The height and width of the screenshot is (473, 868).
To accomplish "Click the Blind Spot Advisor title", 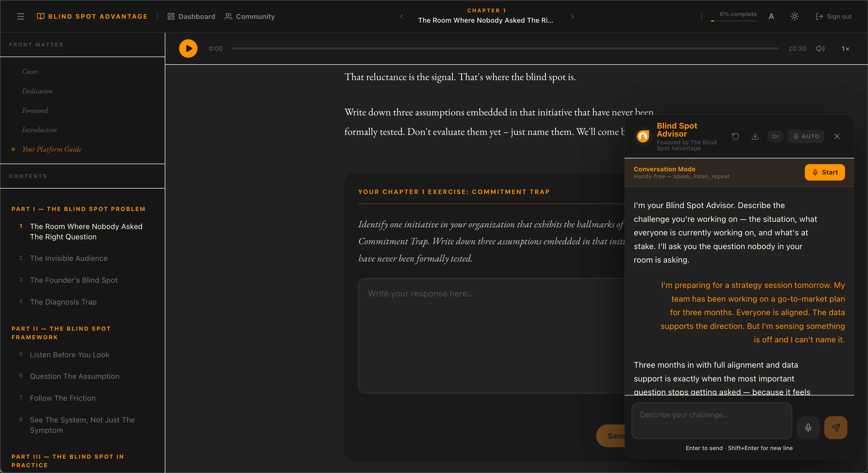I will click(677, 130).
